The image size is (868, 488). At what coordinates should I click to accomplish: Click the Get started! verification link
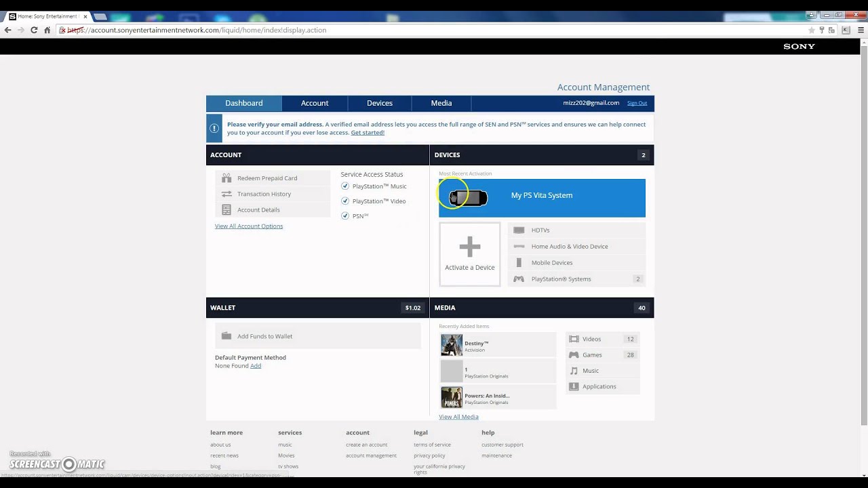(368, 133)
